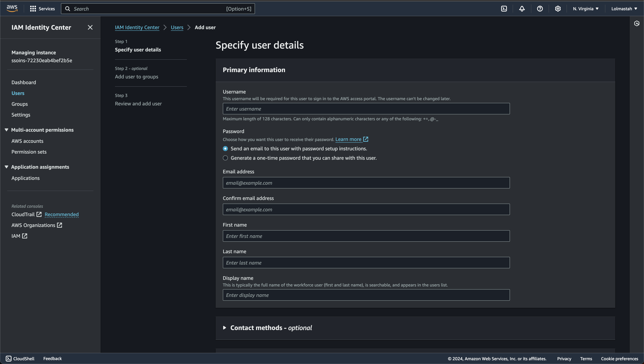
Task: Open the Lolmastah account dropdown
Action: point(624,9)
